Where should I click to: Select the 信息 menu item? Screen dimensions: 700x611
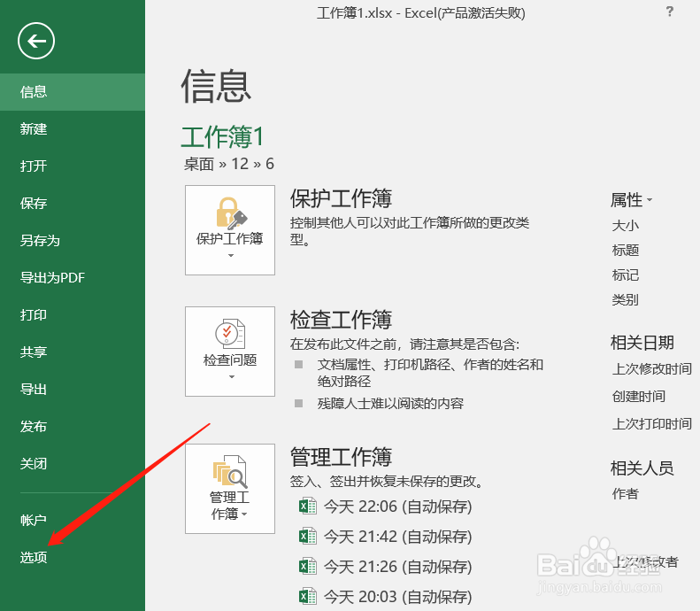coord(73,92)
